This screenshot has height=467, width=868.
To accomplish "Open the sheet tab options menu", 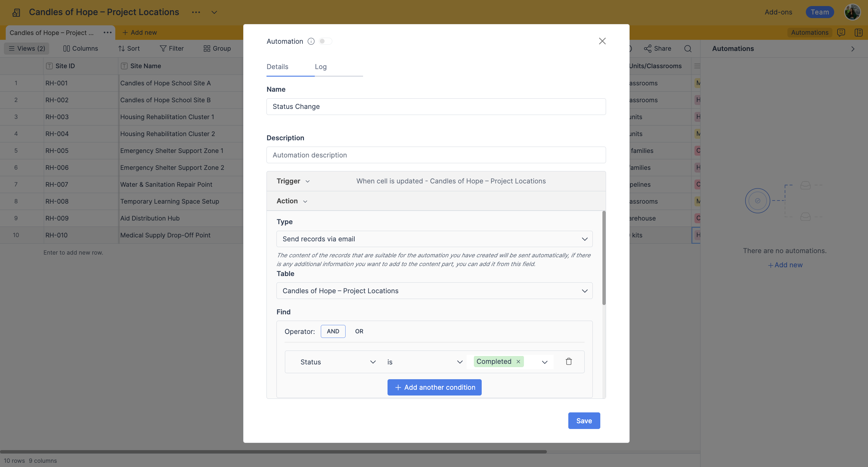I will (x=107, y=32).
